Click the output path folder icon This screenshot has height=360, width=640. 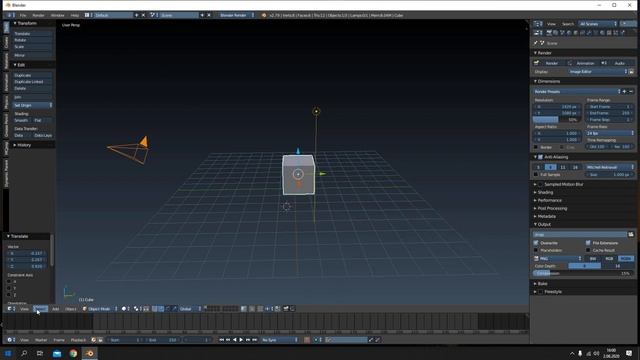[x=631, y=234]
